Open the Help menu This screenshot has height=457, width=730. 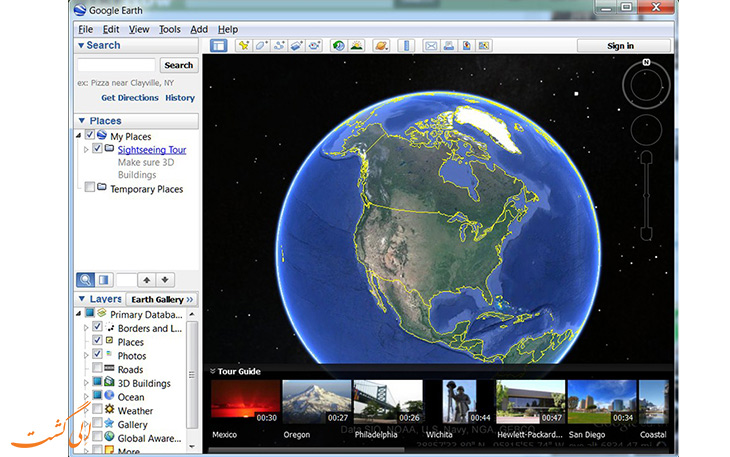(x=228, y=29)
